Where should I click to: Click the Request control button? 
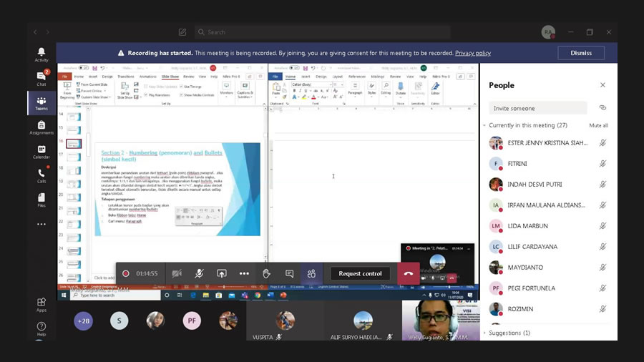pyautogui.click(x=361, y=273)
